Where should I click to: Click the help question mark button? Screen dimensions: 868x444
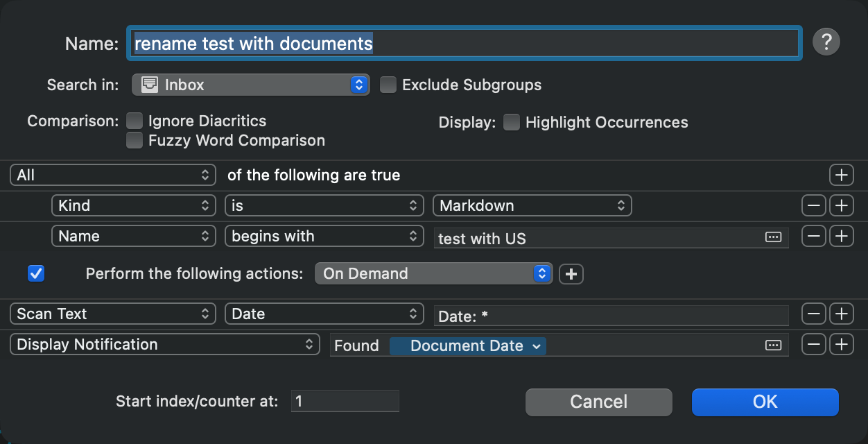click(x=826, y=42)
